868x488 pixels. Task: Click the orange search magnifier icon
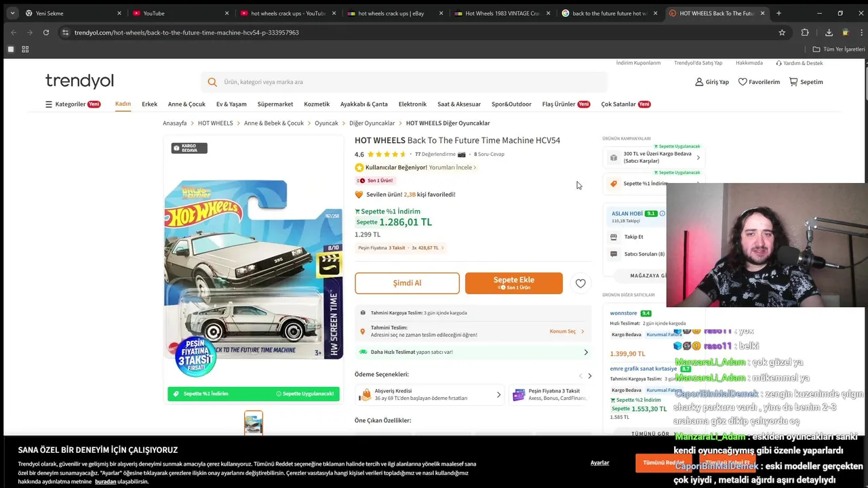[212, 82]
